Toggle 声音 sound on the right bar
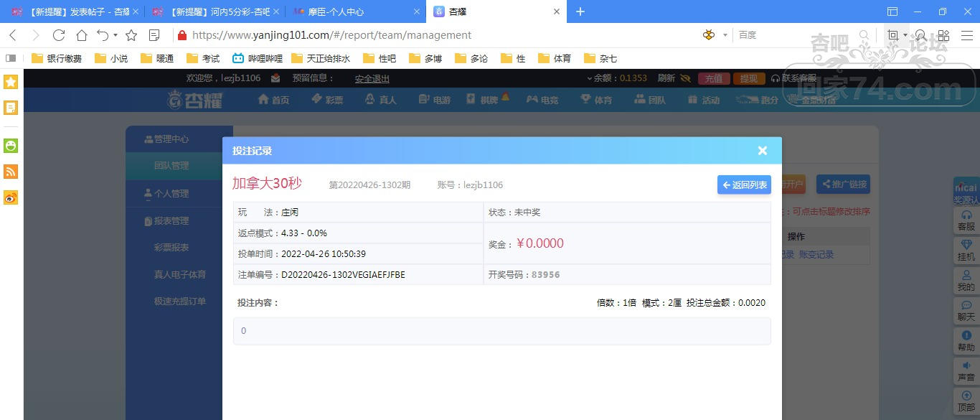The height and width of the screenshot is (420, 980). pyautogui.click(x=966, y=370)
